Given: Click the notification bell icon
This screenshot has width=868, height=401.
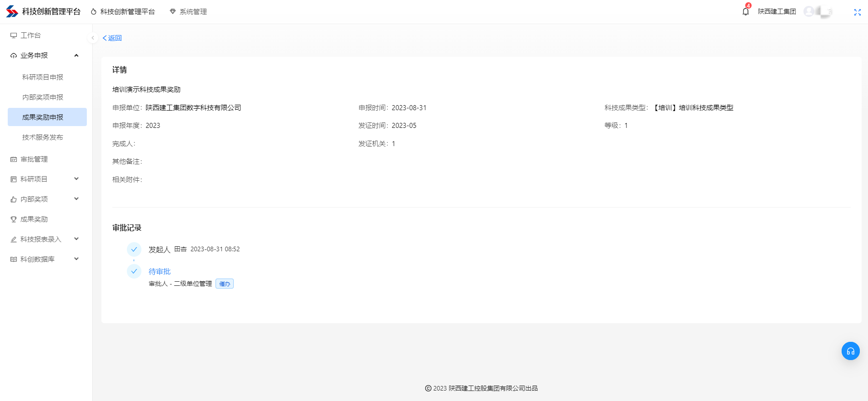Looking at the screenshot, I should (745, 12).
